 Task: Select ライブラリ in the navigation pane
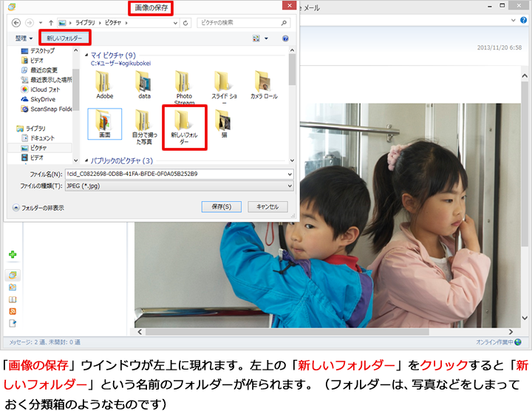tap(31, 129)
